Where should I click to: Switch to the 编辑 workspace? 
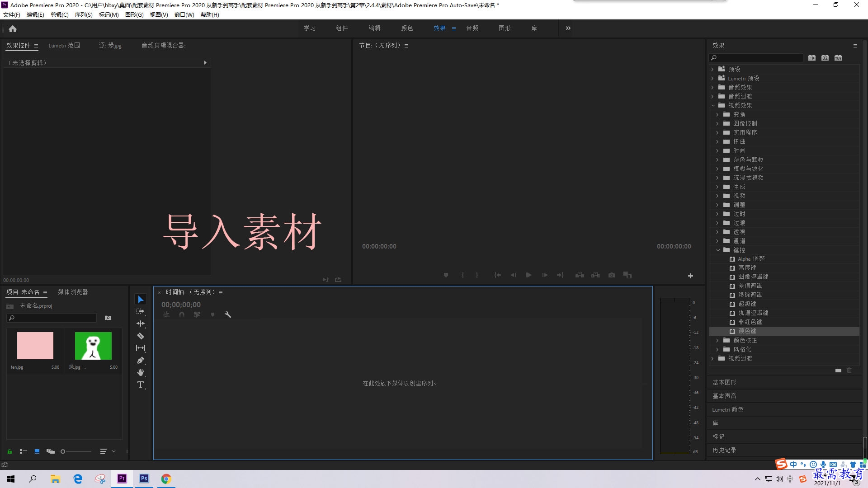pyautogui.click(x=374, y=28)
